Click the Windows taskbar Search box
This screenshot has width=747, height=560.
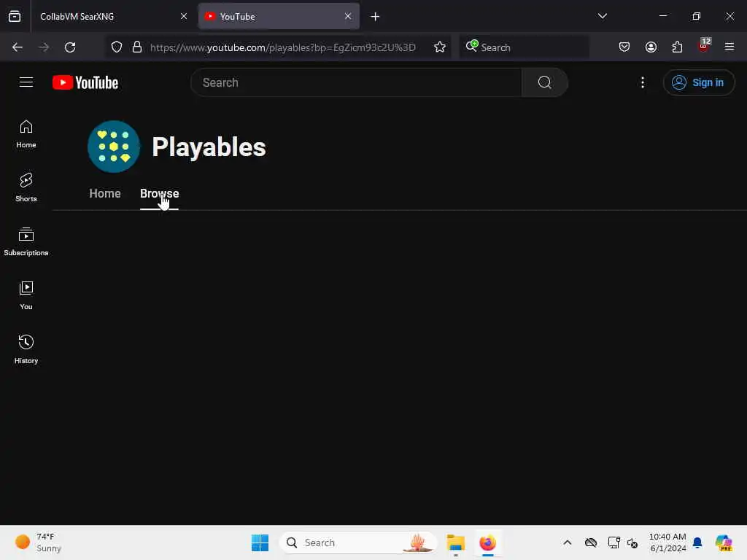click(x=357, y=542)
